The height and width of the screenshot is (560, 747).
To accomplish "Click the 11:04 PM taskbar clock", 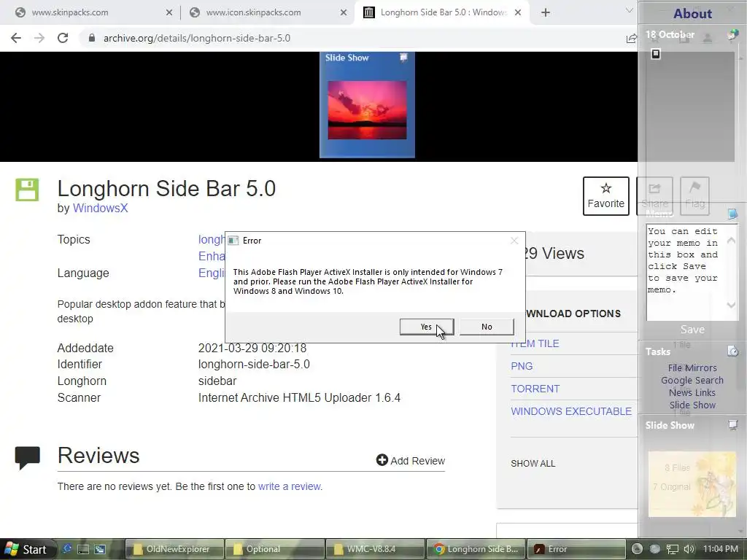I will pos(720,549).
